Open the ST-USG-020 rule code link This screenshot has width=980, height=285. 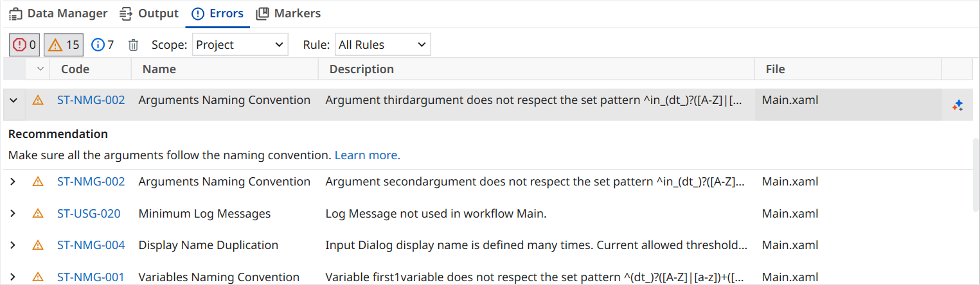(x=89, y=214)
